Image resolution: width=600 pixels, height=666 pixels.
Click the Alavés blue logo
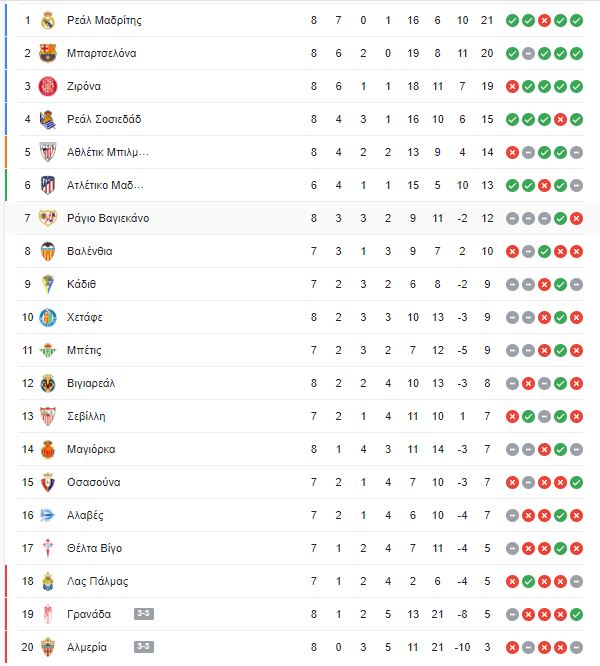(48, 515)
